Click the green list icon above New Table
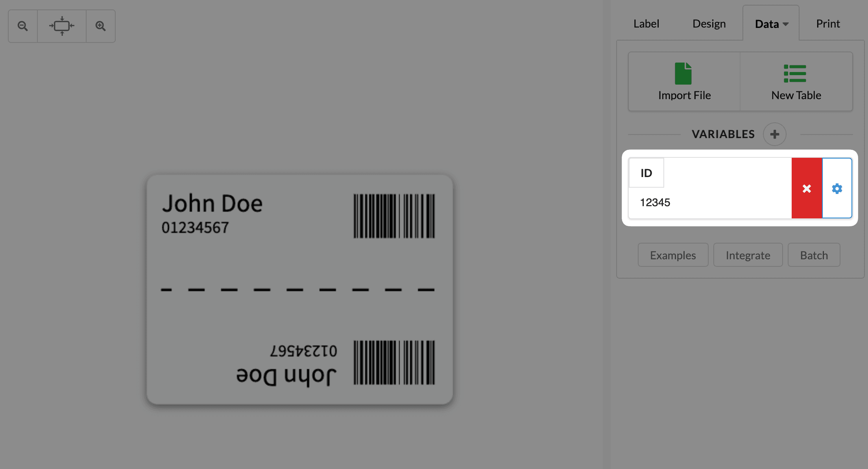The width and height of the screenshot is (868, 469). coord(795,73)
